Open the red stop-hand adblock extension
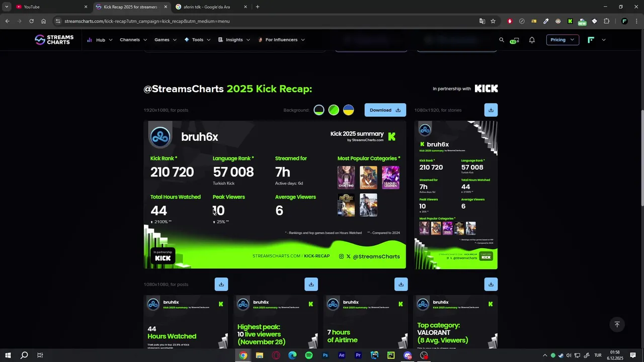Image resolution: width=644 pixels, height=362 pixels. [510, 21]
